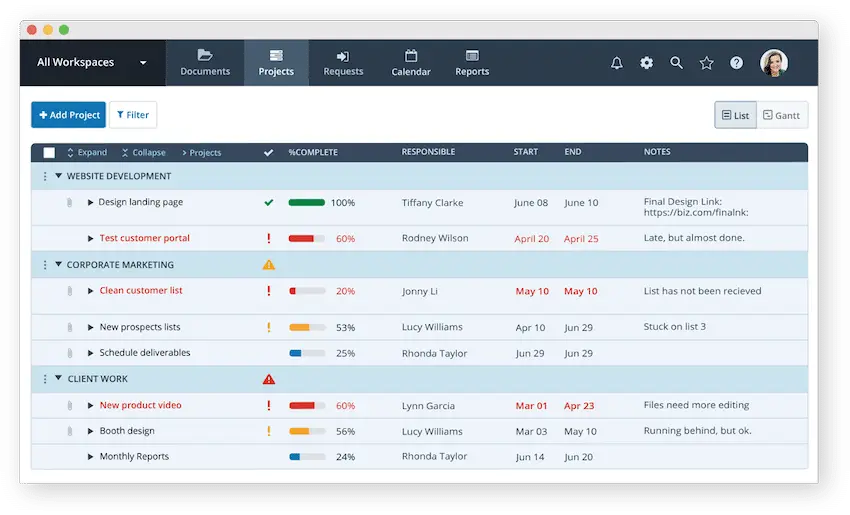Click the green 100% progress bar
The height and width of the screenshot is (515, 850).
307,203
